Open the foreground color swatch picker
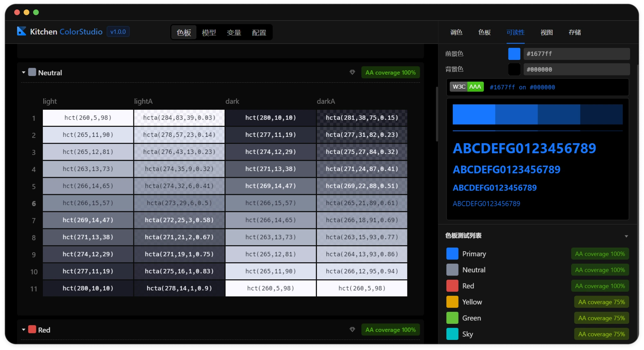Screen dimensions: 644x350 pyautogui.click(x=514, y=54)
